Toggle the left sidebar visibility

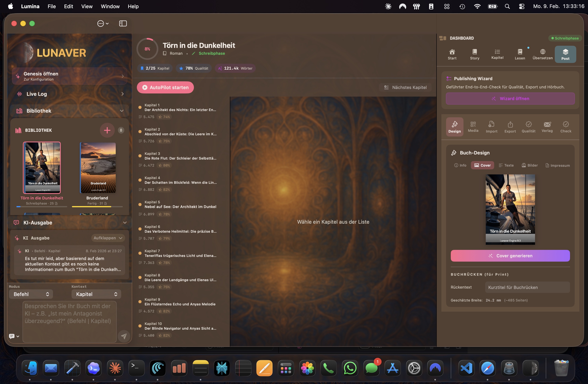coord(123,23)
